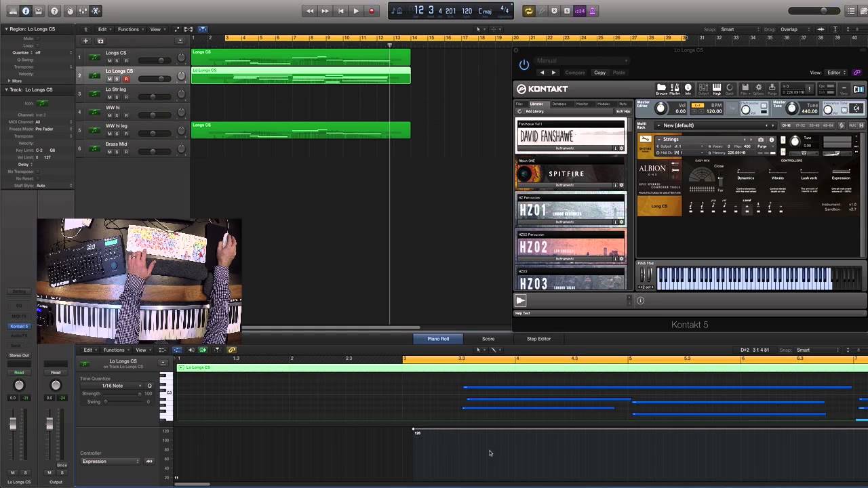Screen dimensions: 868x488
Task: Open the Kontakt Info icon
Action: point(688,89)
